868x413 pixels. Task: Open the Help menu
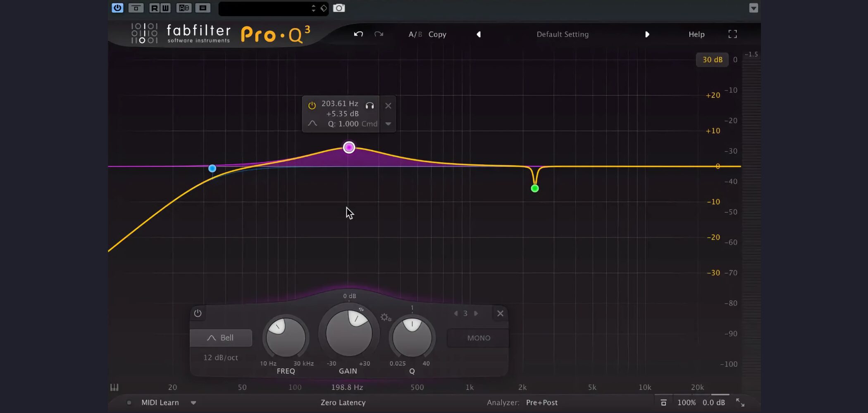click(696, 34)
